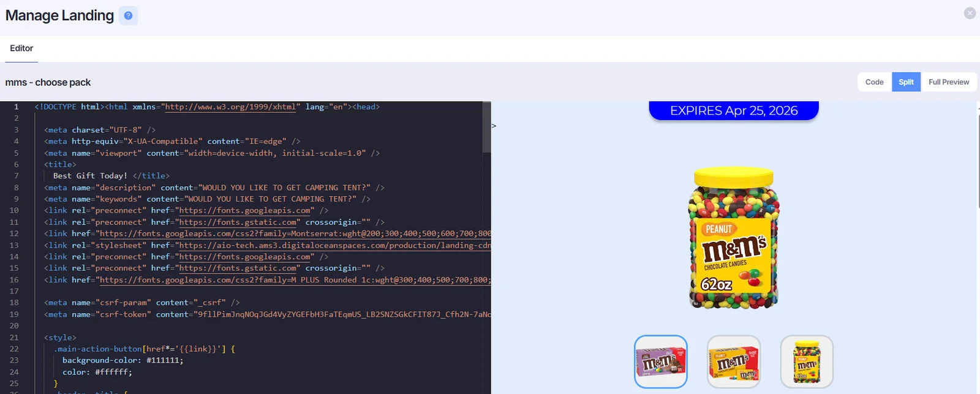This screenshot has height=394, width=980.
Task: Click the EXPIRES Apr 25, 2026 banner
Action: (734, 110)
